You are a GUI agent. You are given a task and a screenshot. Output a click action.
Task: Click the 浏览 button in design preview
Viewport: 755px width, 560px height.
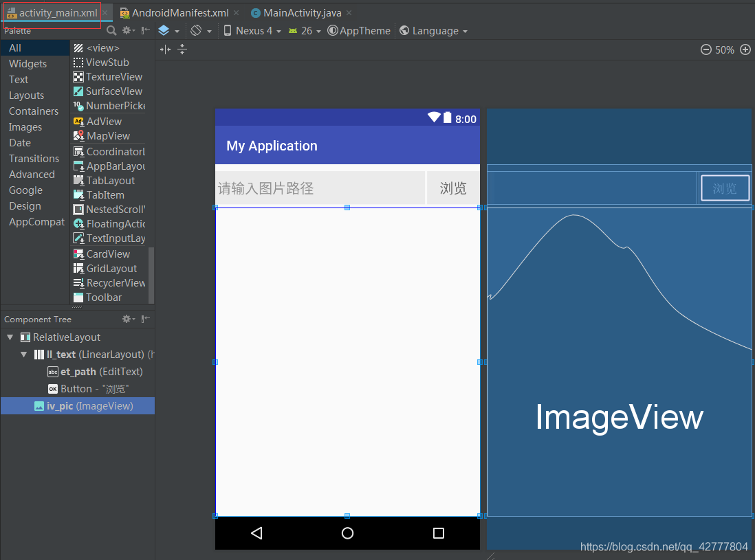pyautogui.click(x=453, y=188)
